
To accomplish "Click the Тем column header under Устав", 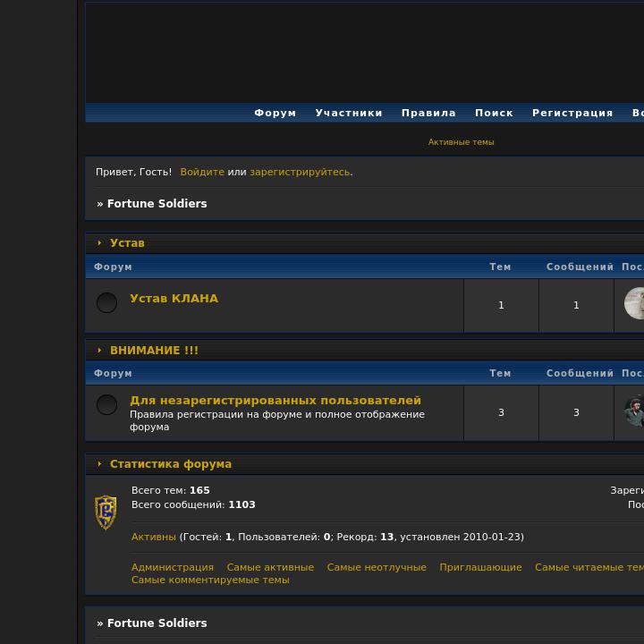I will (x=500, y=267).
